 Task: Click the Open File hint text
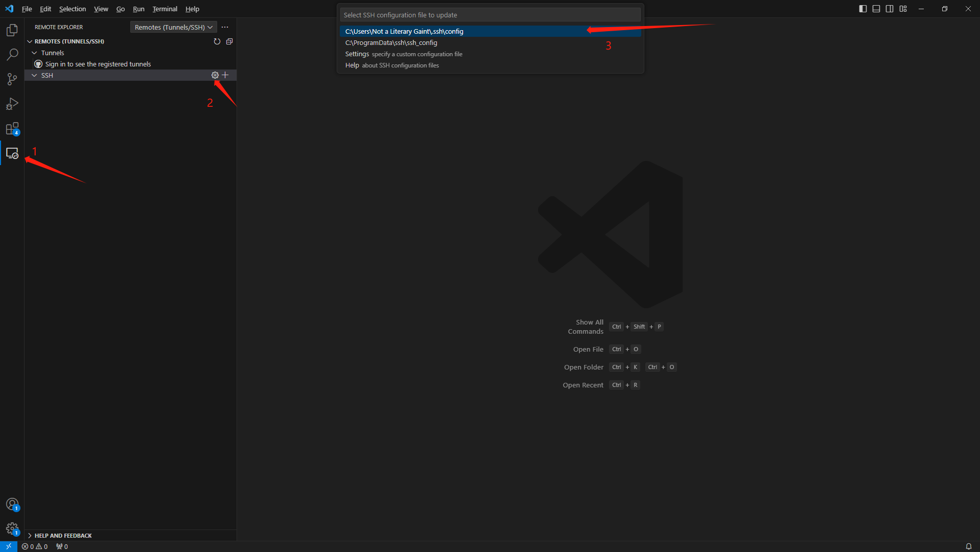(x=588, y=349)
